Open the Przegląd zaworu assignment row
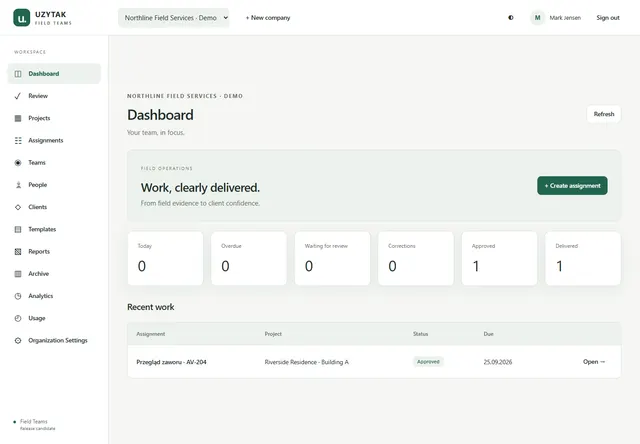 [374, 362]
